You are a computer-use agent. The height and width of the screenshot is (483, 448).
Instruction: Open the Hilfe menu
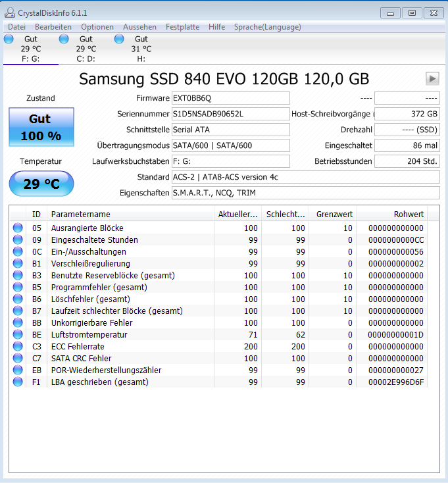tap(216, 27)
